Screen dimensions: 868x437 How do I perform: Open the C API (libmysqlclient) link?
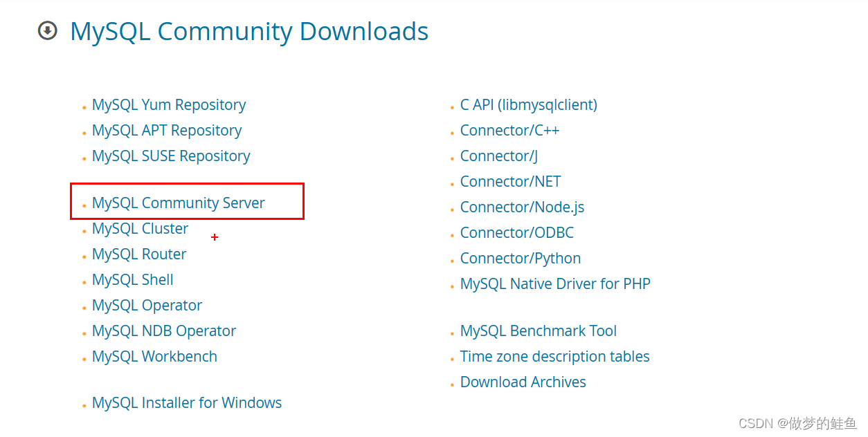click(x=529, y=105)
